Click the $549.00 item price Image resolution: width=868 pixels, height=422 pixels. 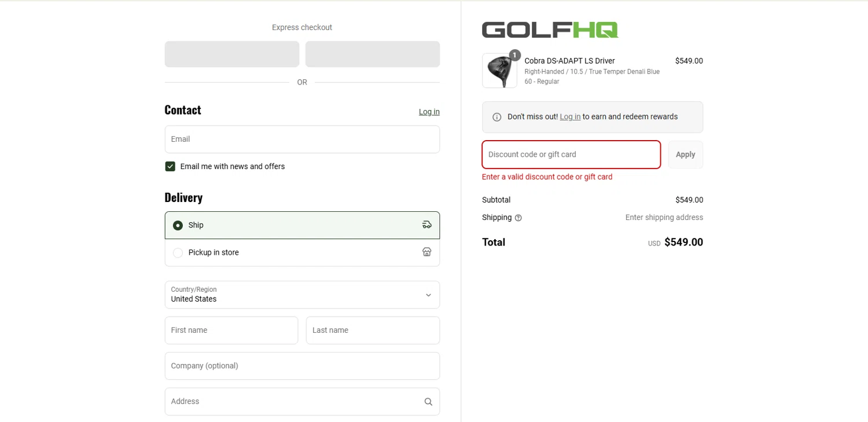tap(689, 61)
